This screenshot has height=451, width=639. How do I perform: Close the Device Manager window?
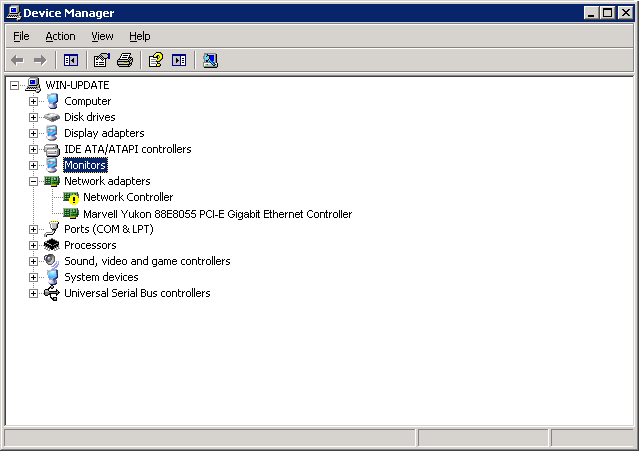(x=626, y=13)
